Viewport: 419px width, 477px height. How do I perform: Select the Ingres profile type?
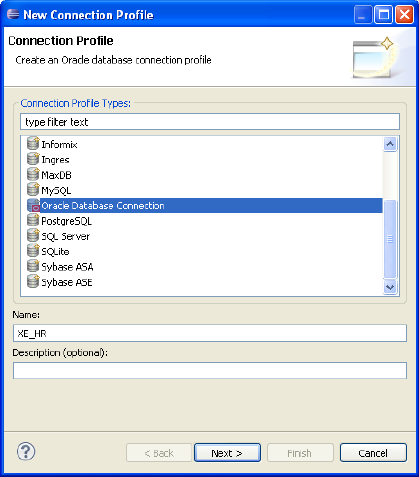click(55, 160)
